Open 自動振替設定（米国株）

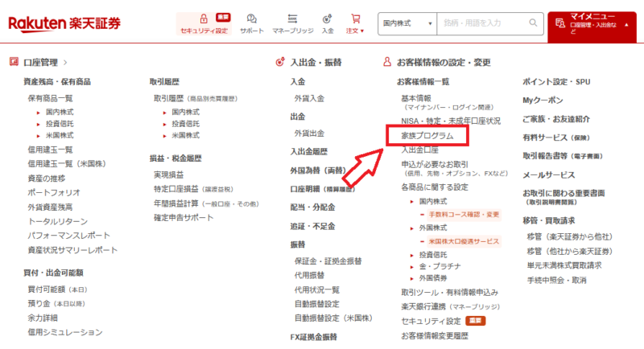pyautogui.click(x=333, y=318)
